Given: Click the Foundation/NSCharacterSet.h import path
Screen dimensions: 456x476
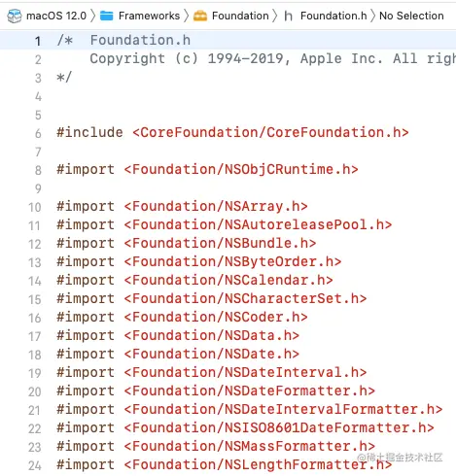Looking at the screenshot, I should click(x=245, y=298).
